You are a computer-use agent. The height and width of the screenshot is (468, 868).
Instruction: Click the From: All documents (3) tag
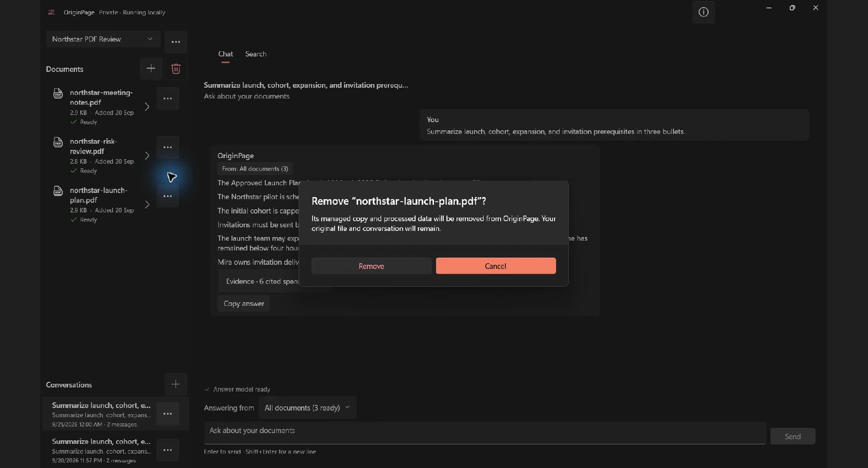pos(255,169)
